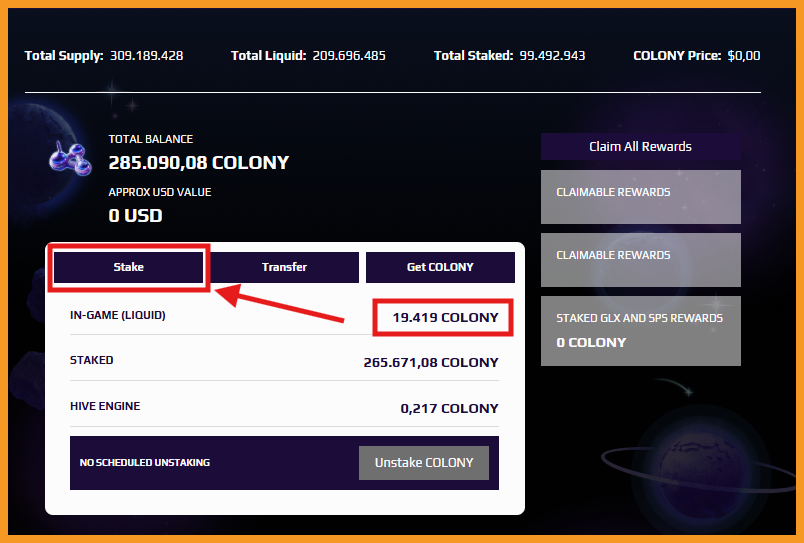Click the Total Staked value 99.492.943

(552, 55)
